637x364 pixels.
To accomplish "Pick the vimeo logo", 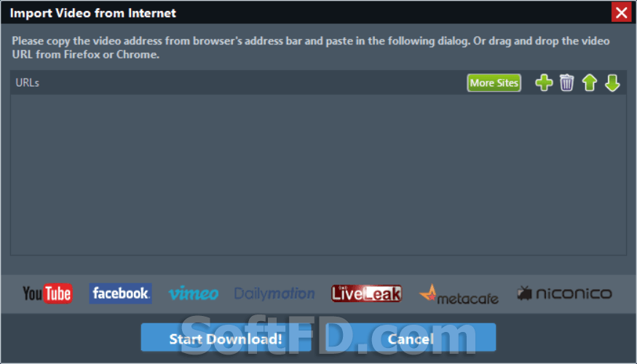I will 194,293.
